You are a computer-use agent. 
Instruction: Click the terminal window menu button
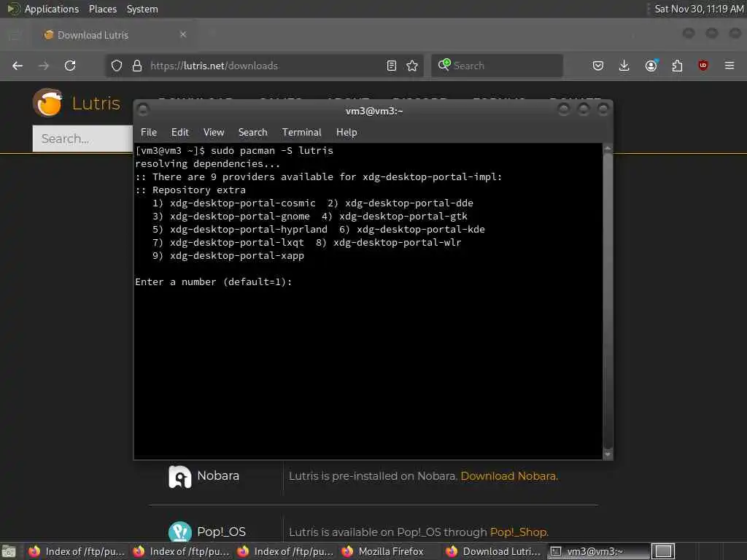click(x=143, y=110)
